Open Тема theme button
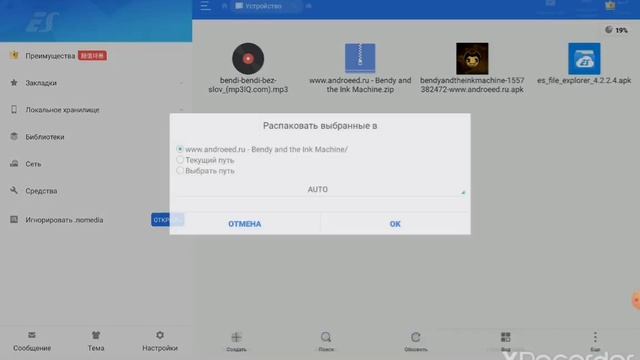640x360 pixels. point(96,341)
